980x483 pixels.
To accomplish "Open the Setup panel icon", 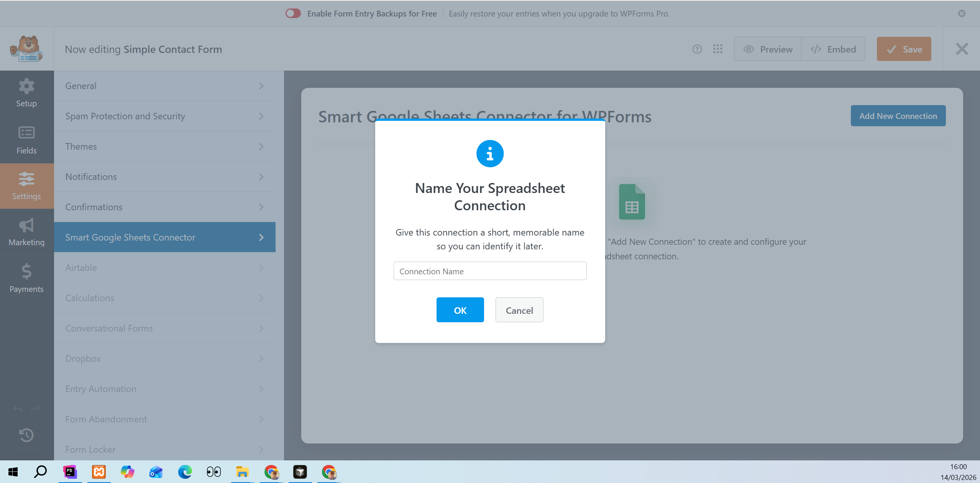I will tap(26, 86).
